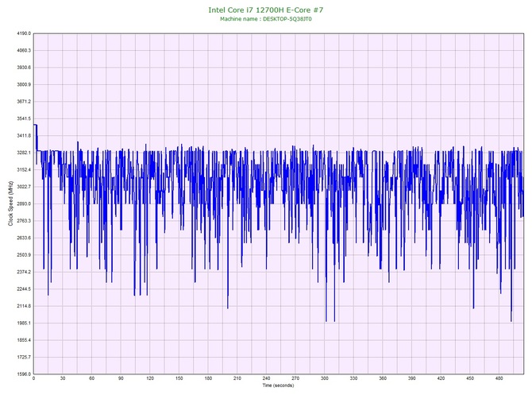Click the 1985.1 y-axis value

pos(24,323)
